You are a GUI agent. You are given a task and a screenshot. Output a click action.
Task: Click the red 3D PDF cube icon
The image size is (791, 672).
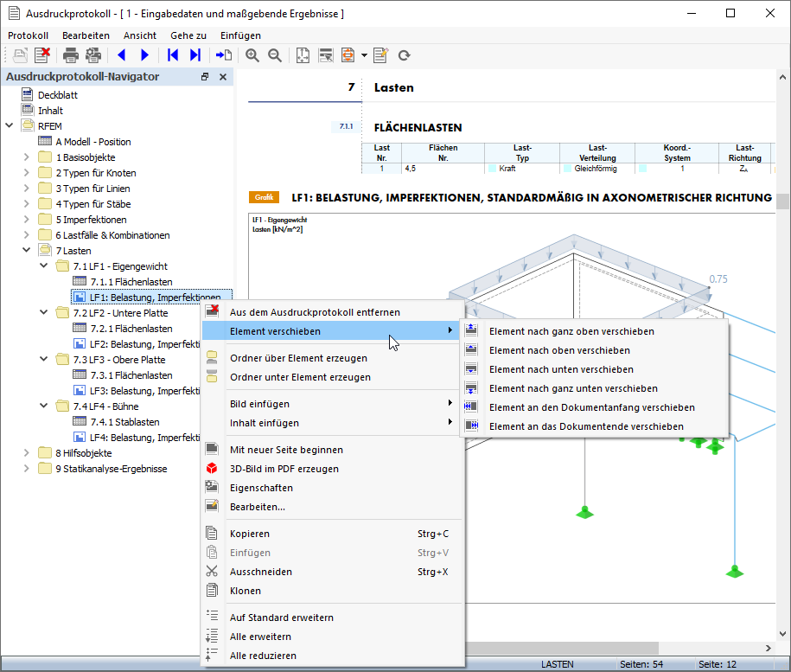click(x=212, y=468)
